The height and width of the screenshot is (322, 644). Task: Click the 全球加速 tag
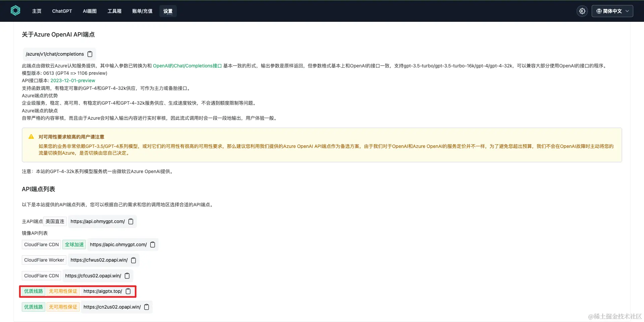coord(74,245)
